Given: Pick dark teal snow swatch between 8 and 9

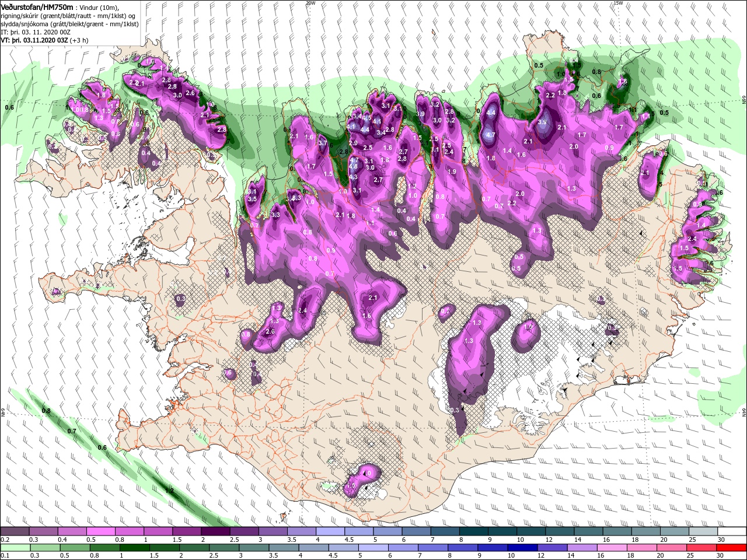Looking at the screenshot, I should point(473,531).
